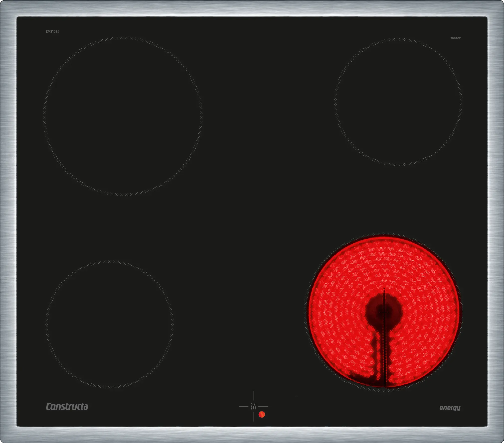504x443 pixels.
Task: Click the stainless steel frame left edge
Action: pyautogui.click(x=8, y=221)
